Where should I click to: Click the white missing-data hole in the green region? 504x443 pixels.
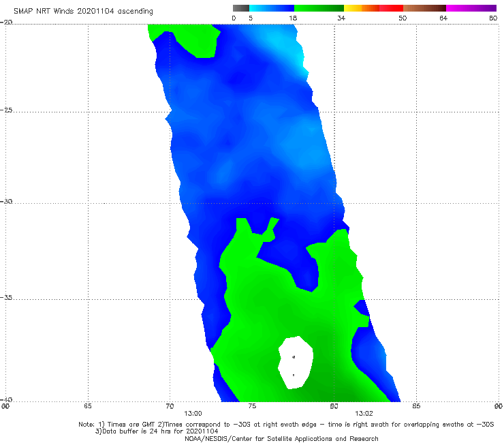point(296,363)
